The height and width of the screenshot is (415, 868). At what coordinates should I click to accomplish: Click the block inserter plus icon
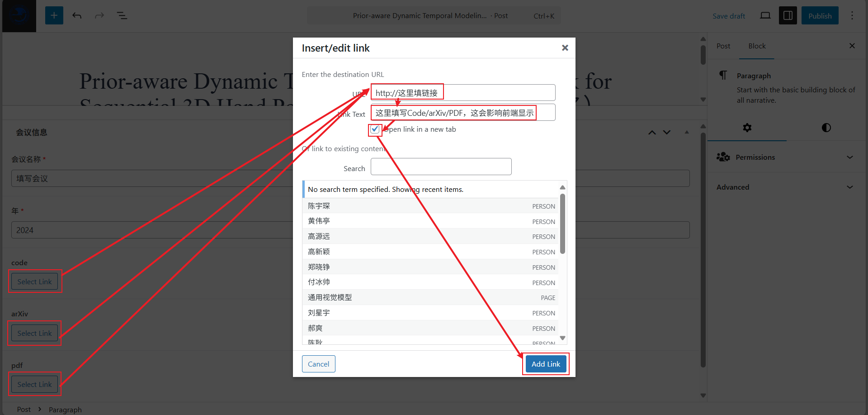(x=54, y=15)
